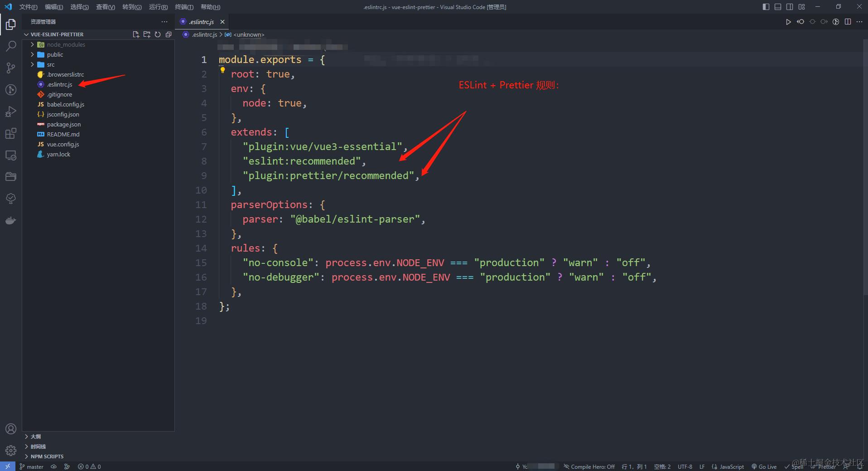Open editor more actions ellipsis

859,22
